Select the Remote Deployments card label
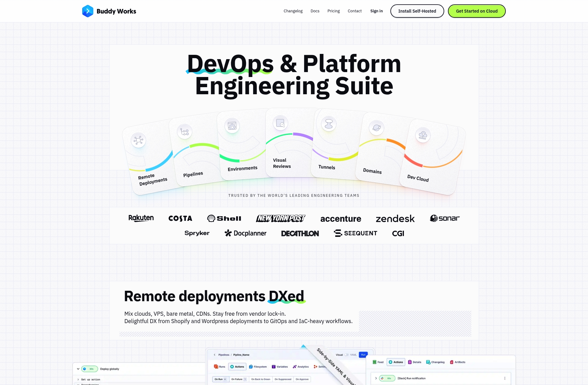This screenshot has width=588, height=385. click(x=152, y=179)
